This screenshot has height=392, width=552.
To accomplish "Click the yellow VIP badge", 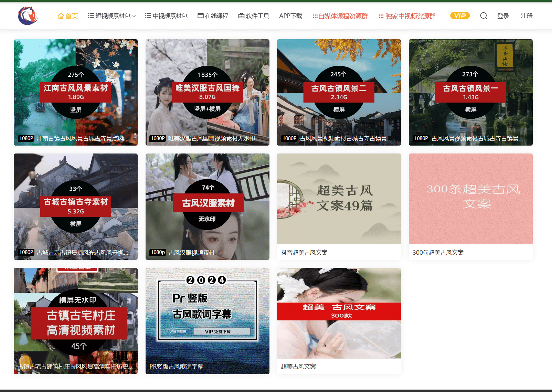I will (460, 16).
